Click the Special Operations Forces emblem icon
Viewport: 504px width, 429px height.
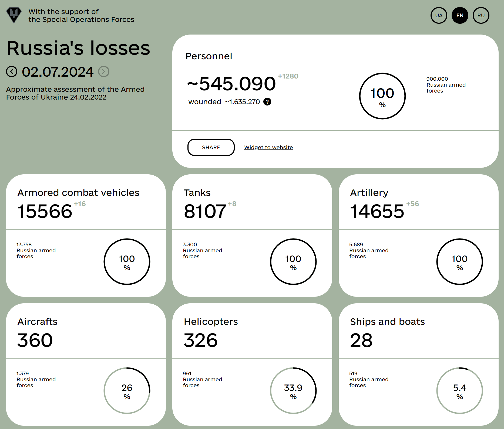(14, 15)
